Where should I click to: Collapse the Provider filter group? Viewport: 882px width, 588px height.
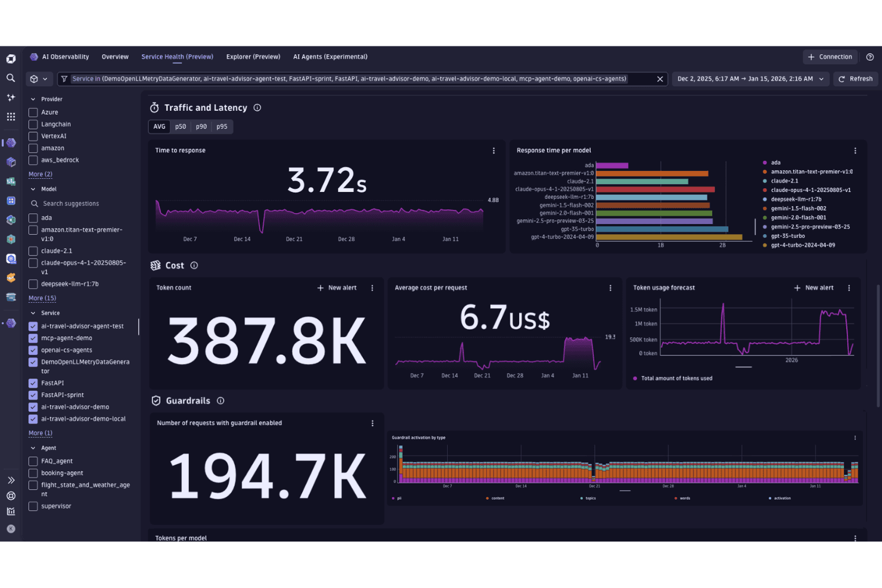click(33, 99)
